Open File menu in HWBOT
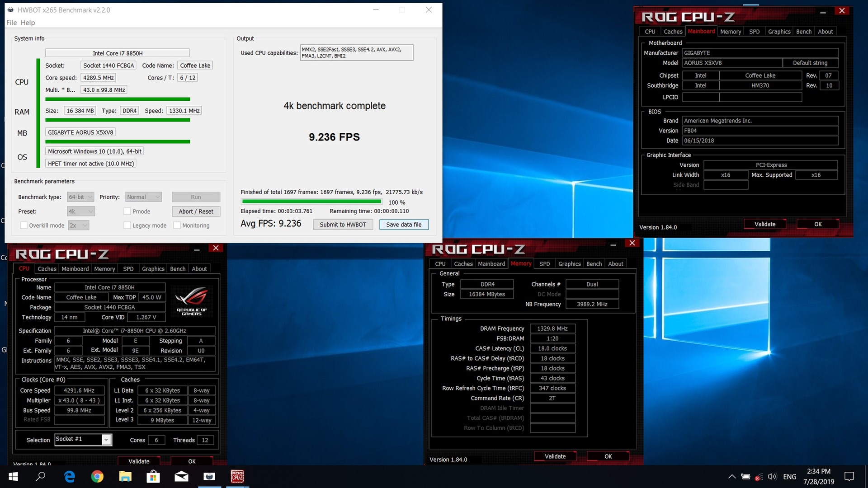This screenshot has height=488, width=868. tap(12, 23)
